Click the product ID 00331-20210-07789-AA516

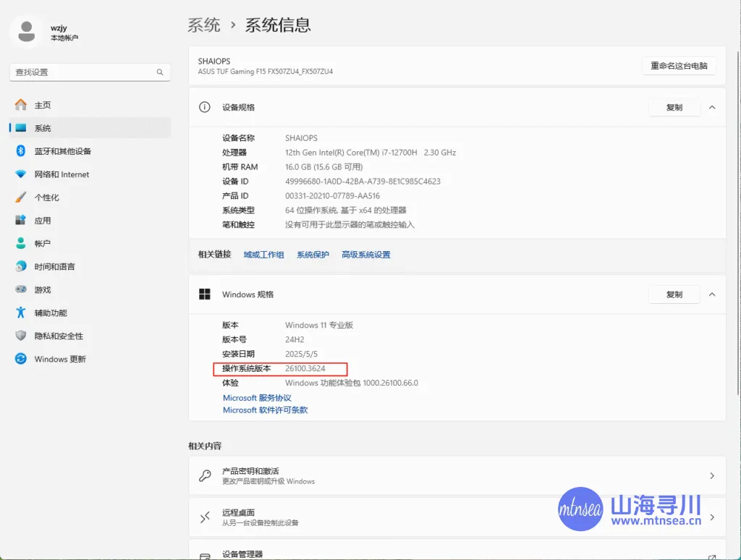[x=332, y=195]
